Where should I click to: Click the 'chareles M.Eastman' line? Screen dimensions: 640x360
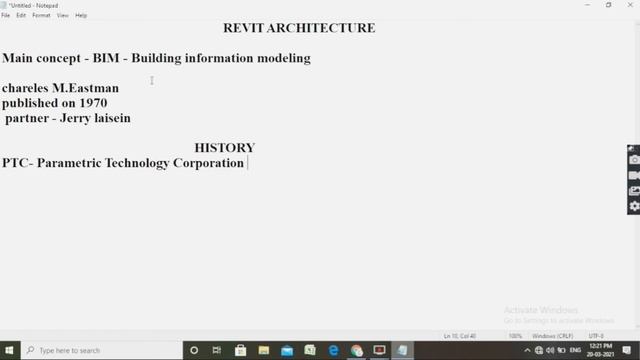(60, 88)
